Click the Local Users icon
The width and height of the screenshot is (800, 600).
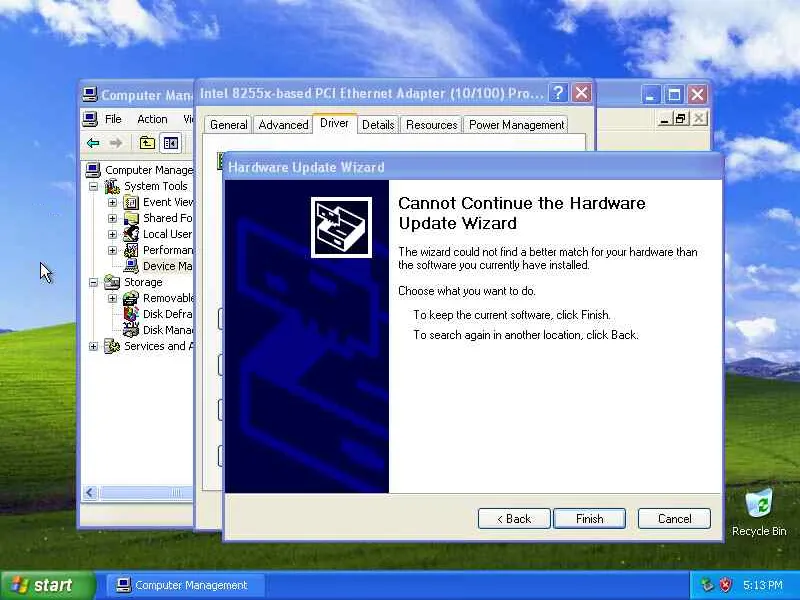(131, 234)
